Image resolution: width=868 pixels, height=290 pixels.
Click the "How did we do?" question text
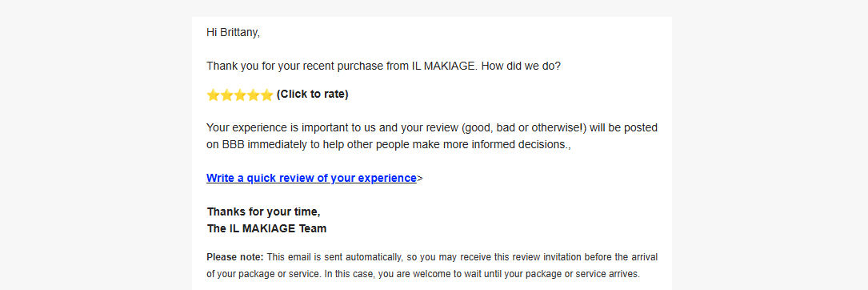pyautogui.click(x=521, y=66)
